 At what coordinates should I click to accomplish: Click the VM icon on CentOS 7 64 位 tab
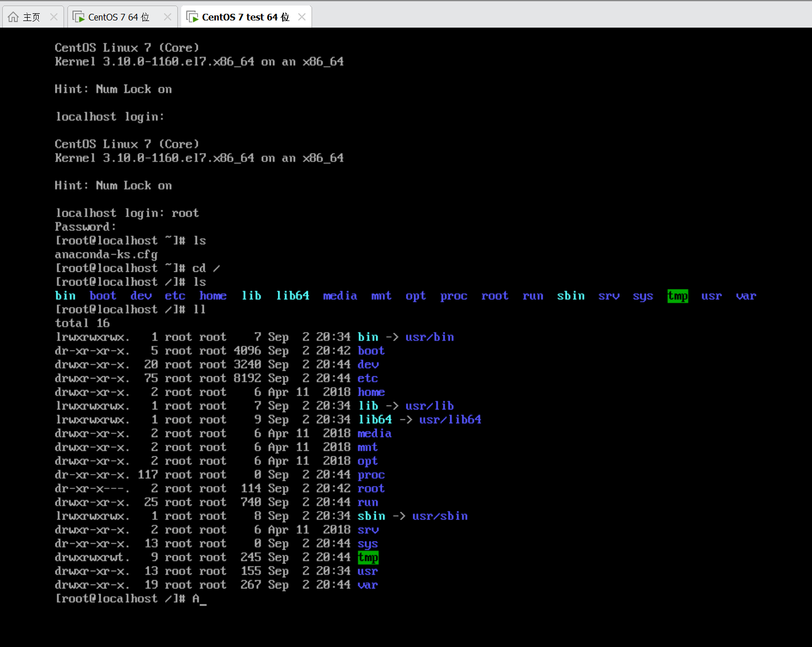(78, 17)
